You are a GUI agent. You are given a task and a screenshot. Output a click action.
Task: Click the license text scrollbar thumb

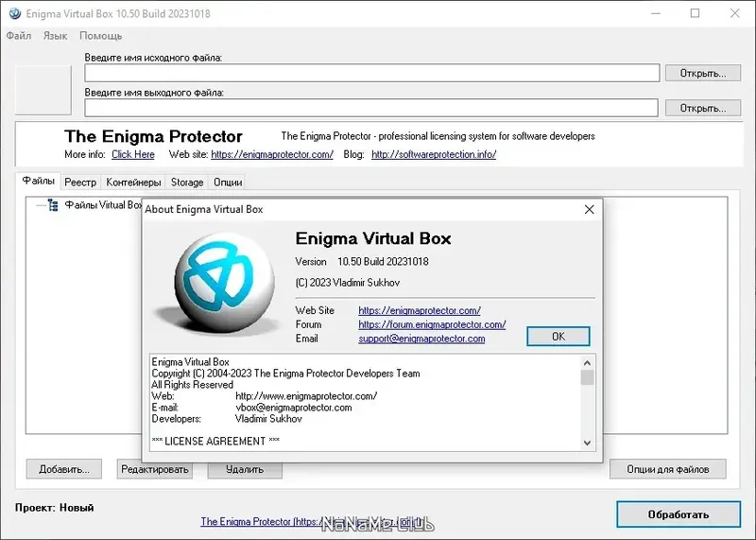click(x=587, y=377)
